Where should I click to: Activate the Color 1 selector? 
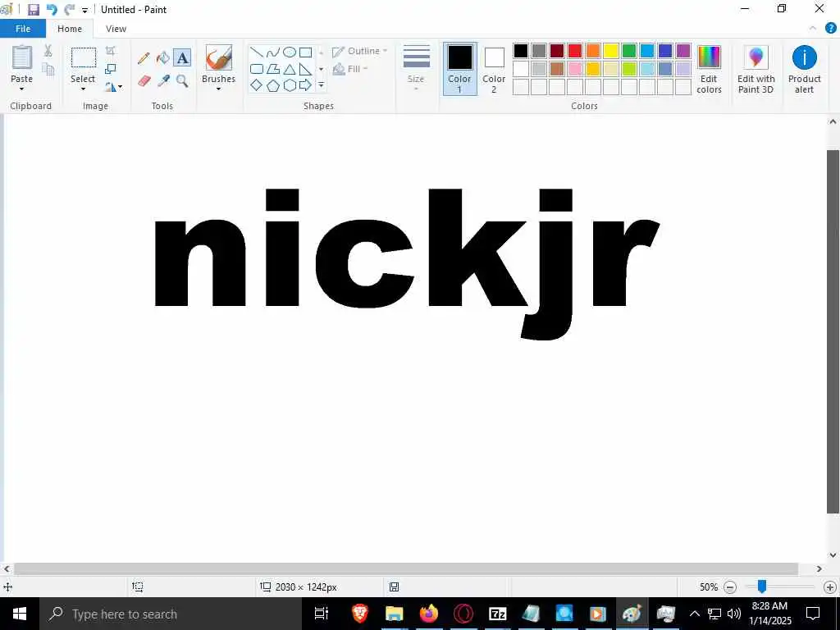[459, 69]
